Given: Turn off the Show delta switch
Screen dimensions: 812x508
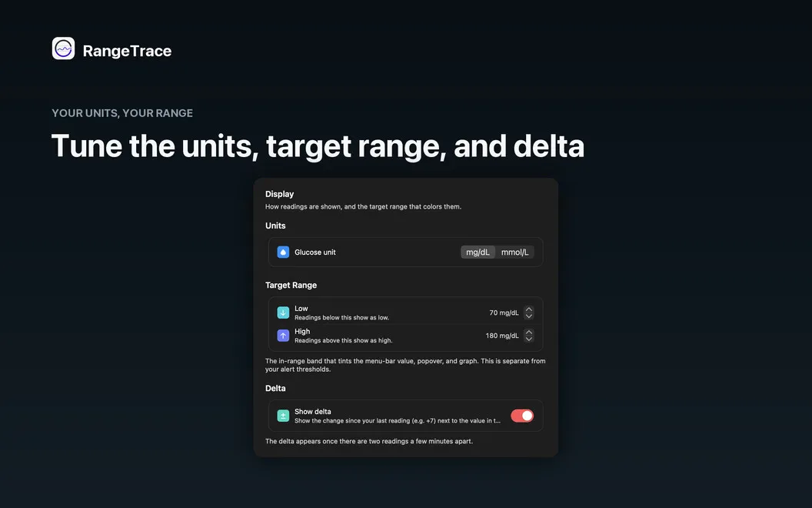Looking at the screenshot, I should 522,416.
